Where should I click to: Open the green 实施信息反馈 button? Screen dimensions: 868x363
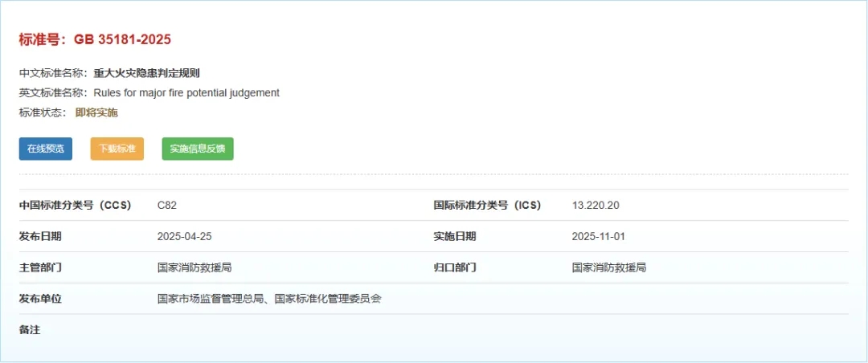pos(198,149)
